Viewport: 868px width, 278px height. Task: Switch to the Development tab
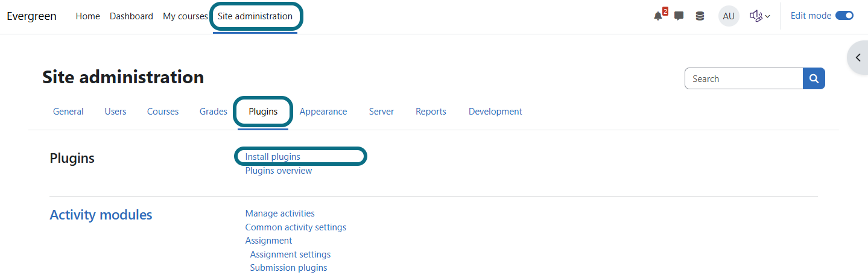point(495,112)
